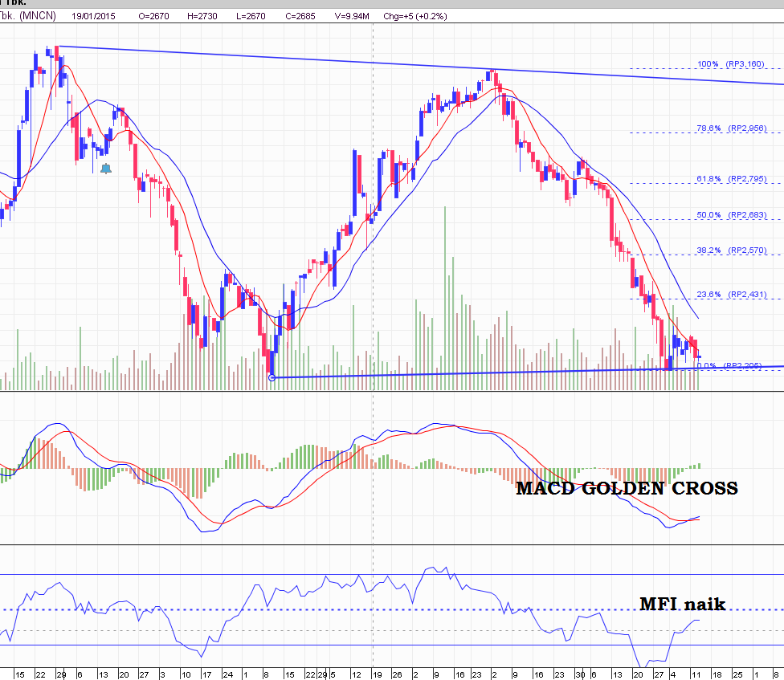Click the MACD GOLDEN CROSS annotation
784x680 pixels.
tap(627, 488)
